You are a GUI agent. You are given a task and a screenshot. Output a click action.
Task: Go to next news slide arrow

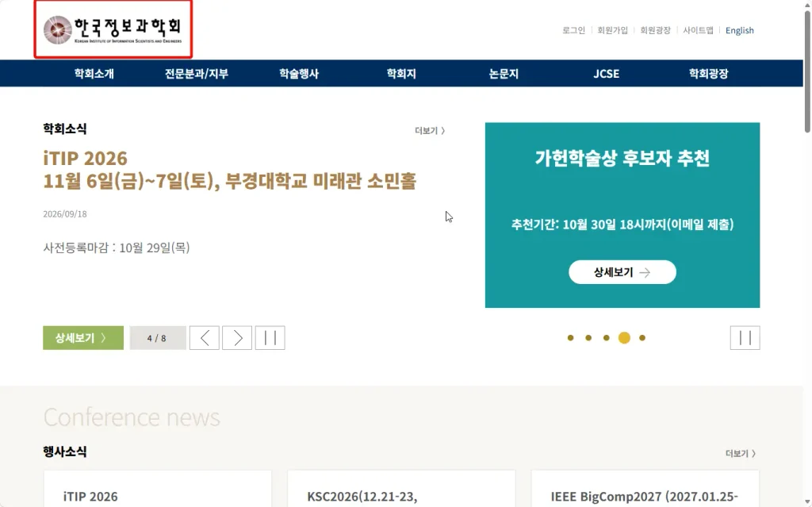[236, 338]
